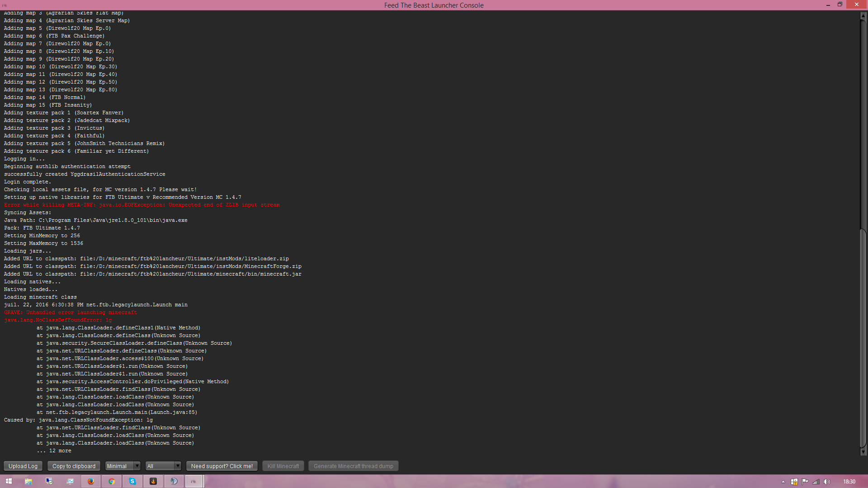Screen dimensions: 868x488
Task: Click the liteloader.zip classpath line
Action: (146, 259)
